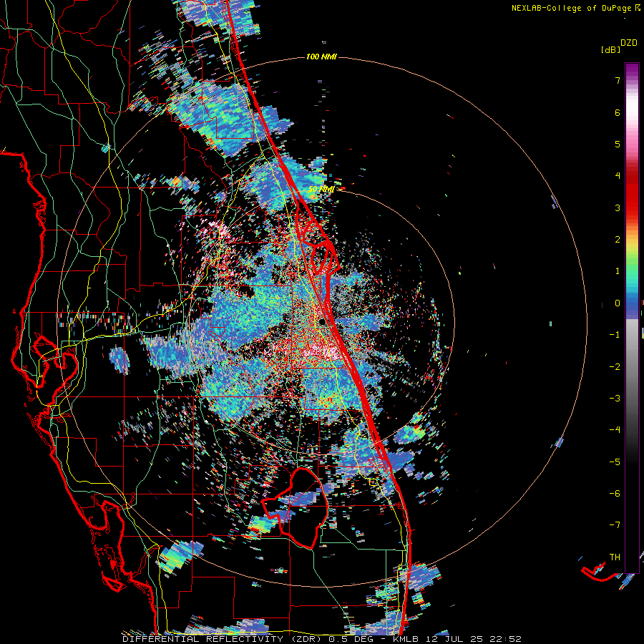Click the 100 NMI range ring label
Screen dimensions: 644x644
321,57
